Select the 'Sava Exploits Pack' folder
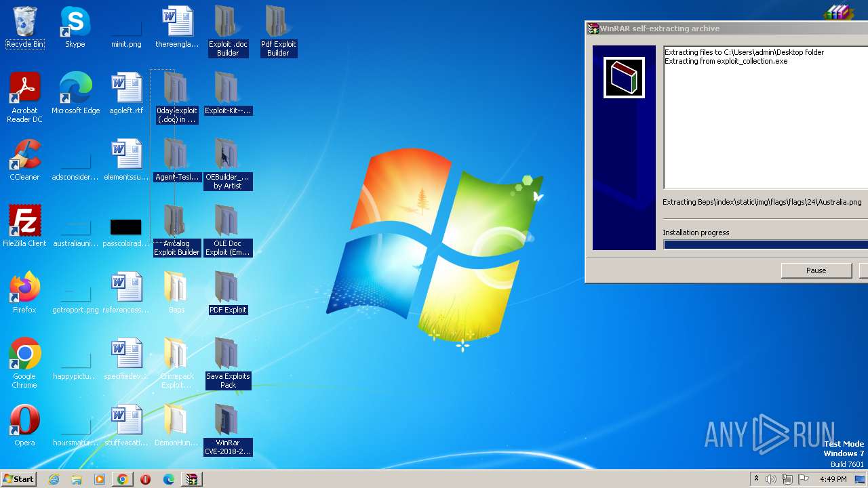 pyautogui.click(x=228, y=363)
